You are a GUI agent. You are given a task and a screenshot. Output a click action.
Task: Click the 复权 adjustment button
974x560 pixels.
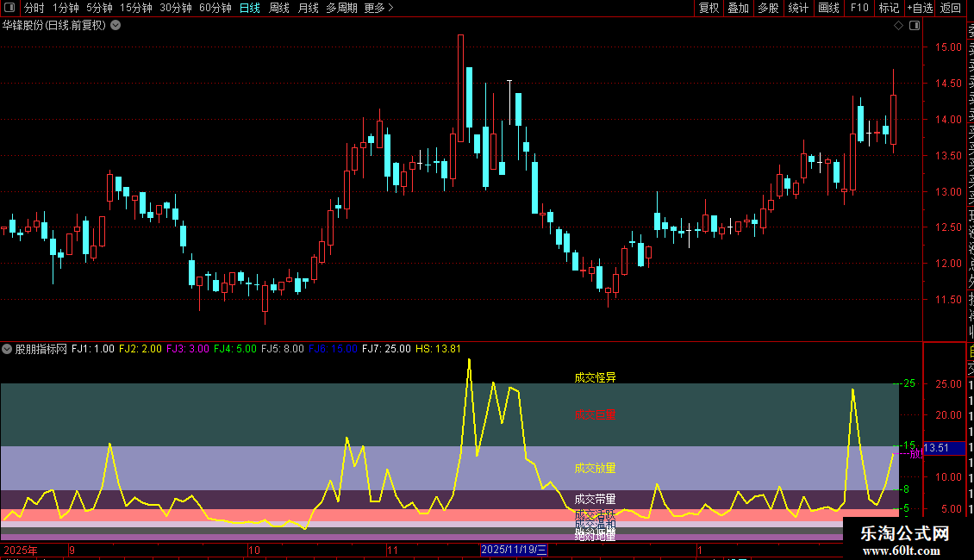pos(709,8)
